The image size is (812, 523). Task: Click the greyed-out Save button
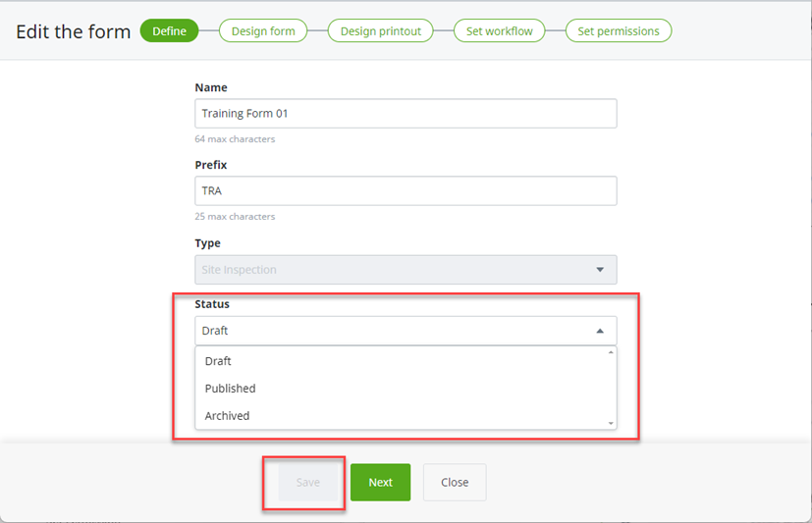click(307, 482)
